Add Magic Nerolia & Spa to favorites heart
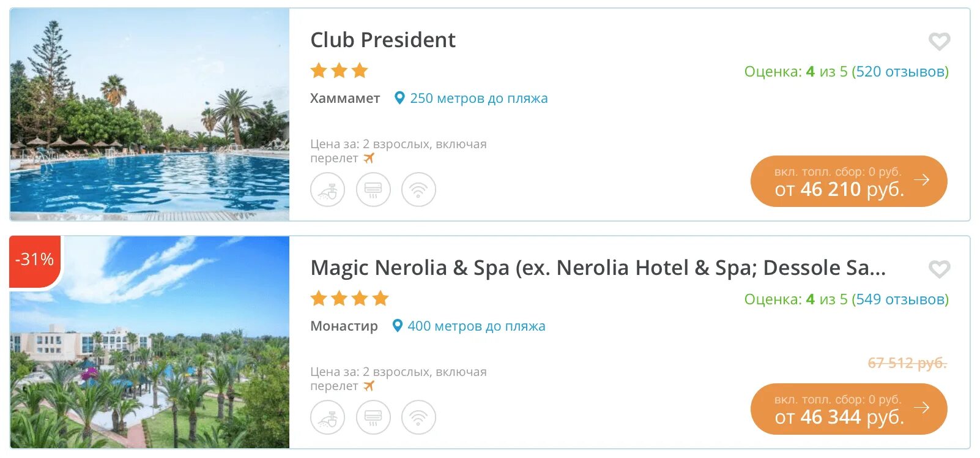This screenshot has height=458, width=980. click(x=939, y=269)
